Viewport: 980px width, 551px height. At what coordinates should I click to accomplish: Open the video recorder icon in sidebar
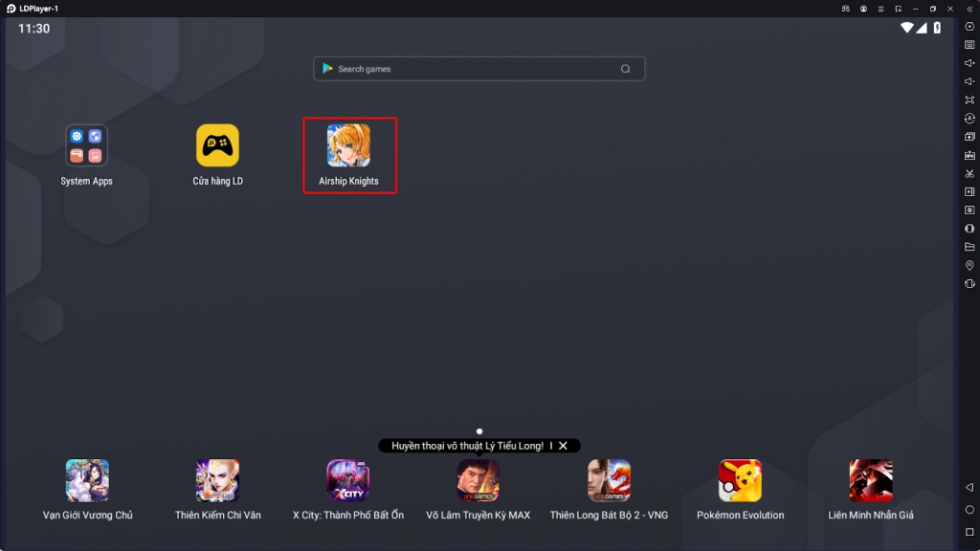pyautogui.click(x=969, y=191)
